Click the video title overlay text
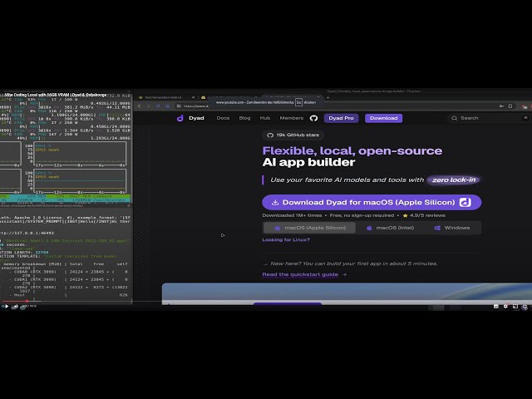 [56, 95]
